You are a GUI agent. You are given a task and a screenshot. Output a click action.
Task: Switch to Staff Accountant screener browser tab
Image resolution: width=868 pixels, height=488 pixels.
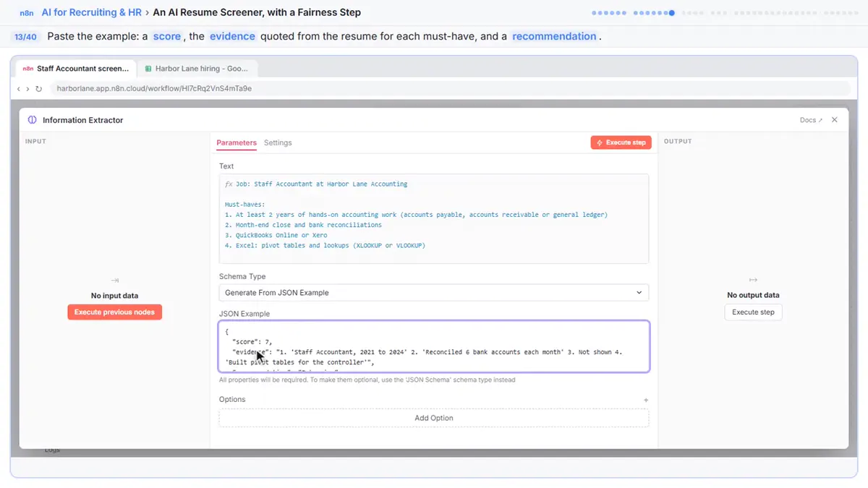76,69
